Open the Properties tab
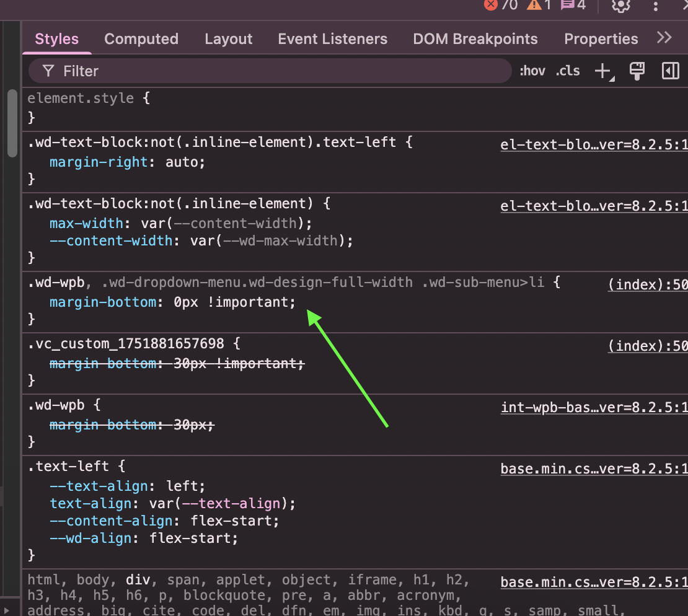 coord(601,38)
